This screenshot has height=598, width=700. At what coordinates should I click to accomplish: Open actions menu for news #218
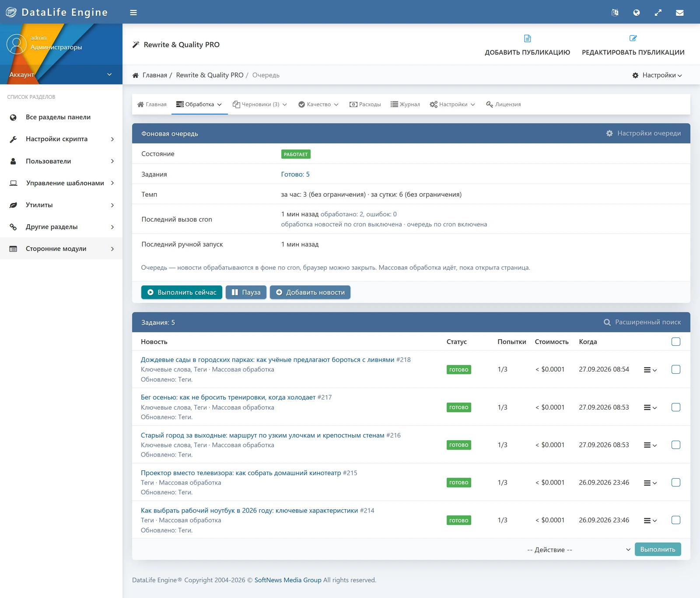[x=650, y=370]
